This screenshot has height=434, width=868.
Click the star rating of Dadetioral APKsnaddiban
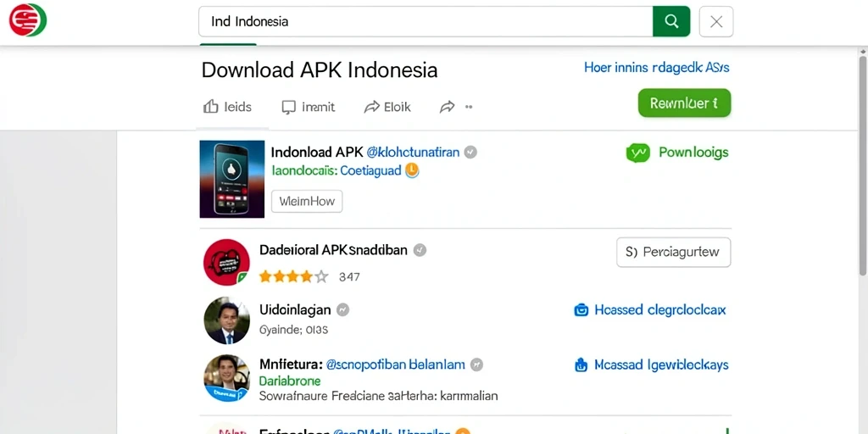click(293, 276)
